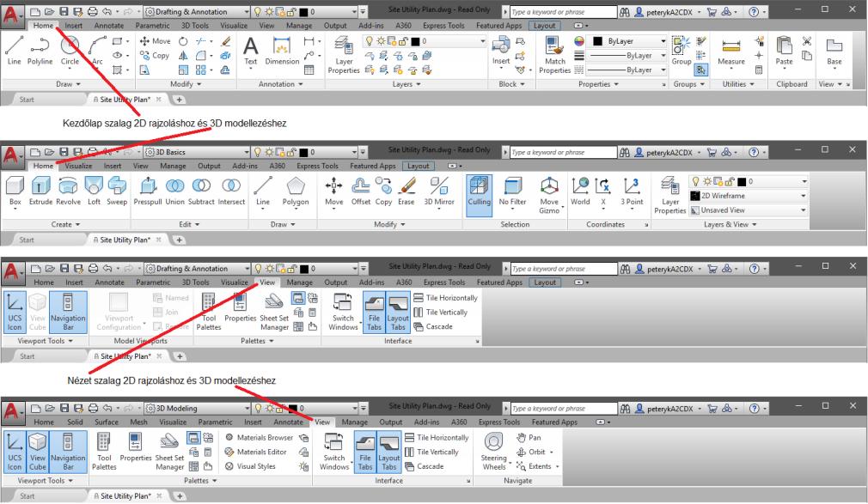Open the 3D Modeling workspace dropdown
The image size is (868, 504).
click(198, 409)
